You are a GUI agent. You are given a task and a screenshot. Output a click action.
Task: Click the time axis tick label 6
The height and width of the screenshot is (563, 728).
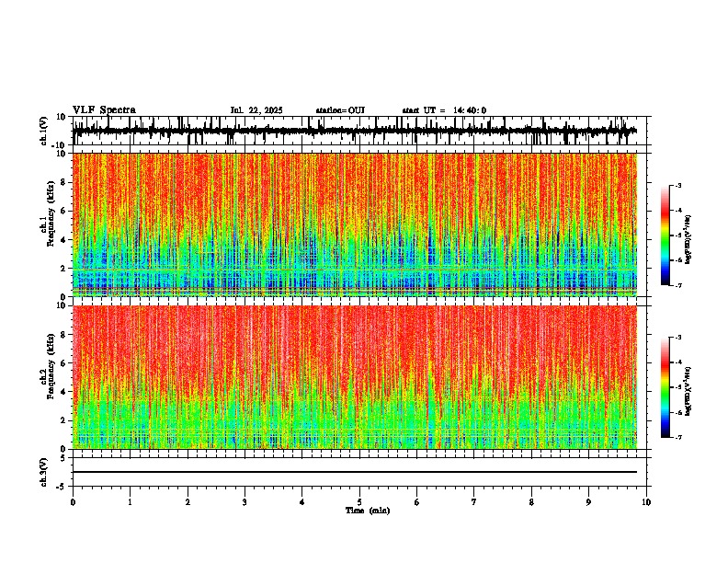417,502
